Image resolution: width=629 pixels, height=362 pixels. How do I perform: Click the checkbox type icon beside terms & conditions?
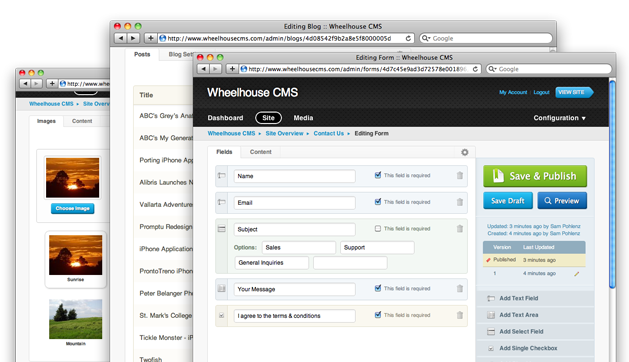221,315
